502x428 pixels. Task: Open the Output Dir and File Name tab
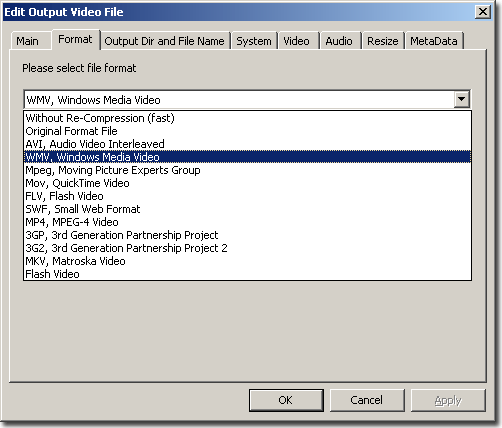(x=165, y=41)
